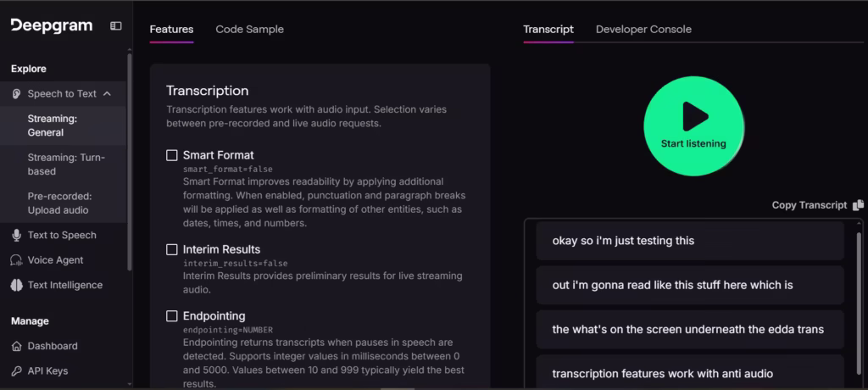Click the sidebar scroll-down arrow
The image size is (868, 390).
130,383
